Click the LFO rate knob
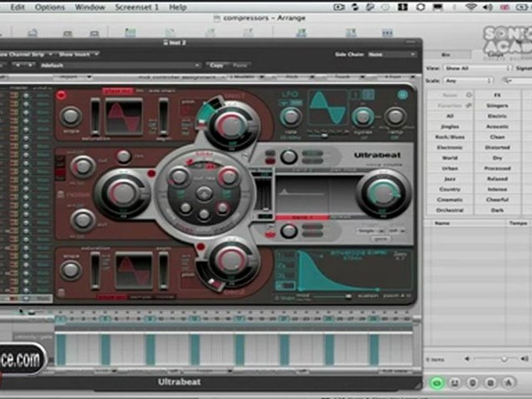Viewport: 532px width, 399px height. point(291,117)
